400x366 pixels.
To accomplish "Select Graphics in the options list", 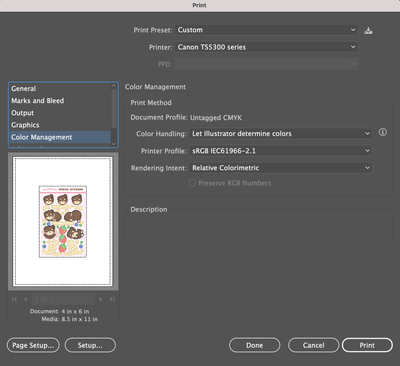I will 60,125.
